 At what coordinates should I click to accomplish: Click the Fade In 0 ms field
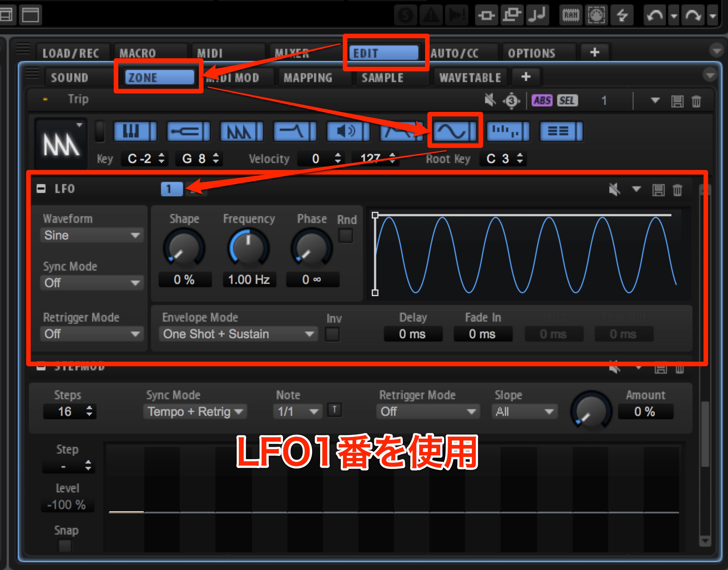(483, 334)
